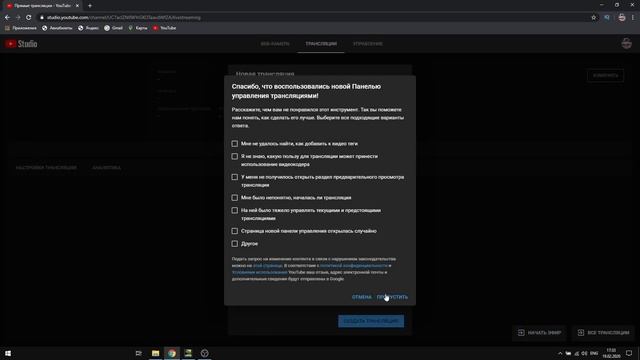The width and height of the screenshot is (640, 360).
Task: Click the Chrome taskbar icon
Action: 172,353
